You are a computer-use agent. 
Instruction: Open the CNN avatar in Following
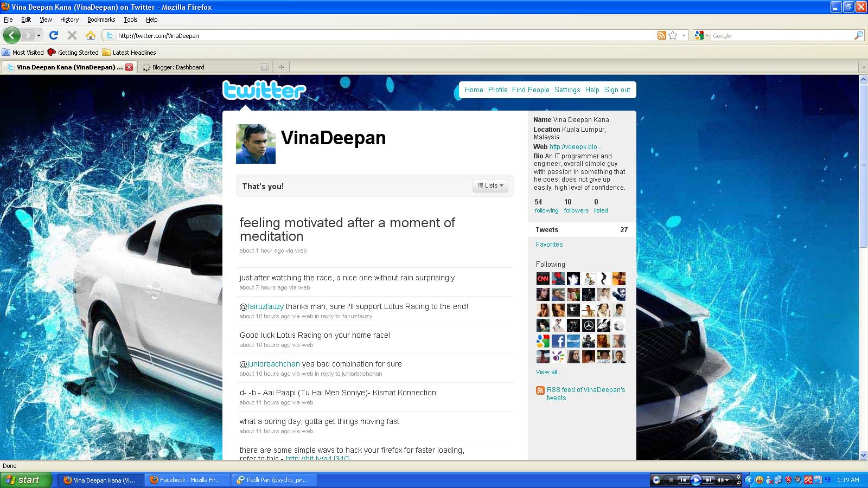(542, 279)
